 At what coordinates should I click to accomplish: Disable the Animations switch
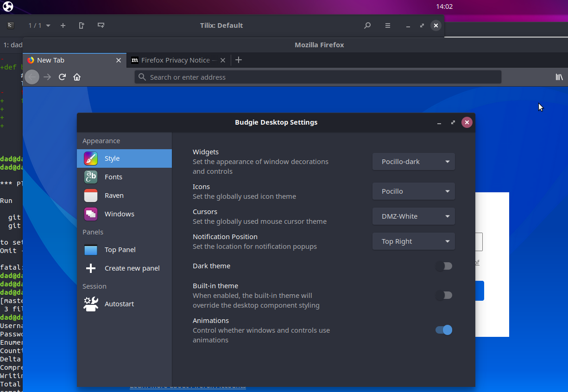tap(444, 330)
